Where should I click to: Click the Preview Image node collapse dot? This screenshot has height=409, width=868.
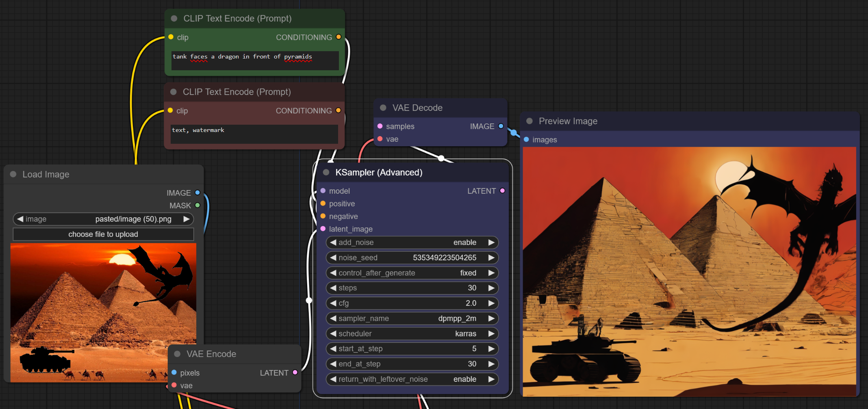529,121
